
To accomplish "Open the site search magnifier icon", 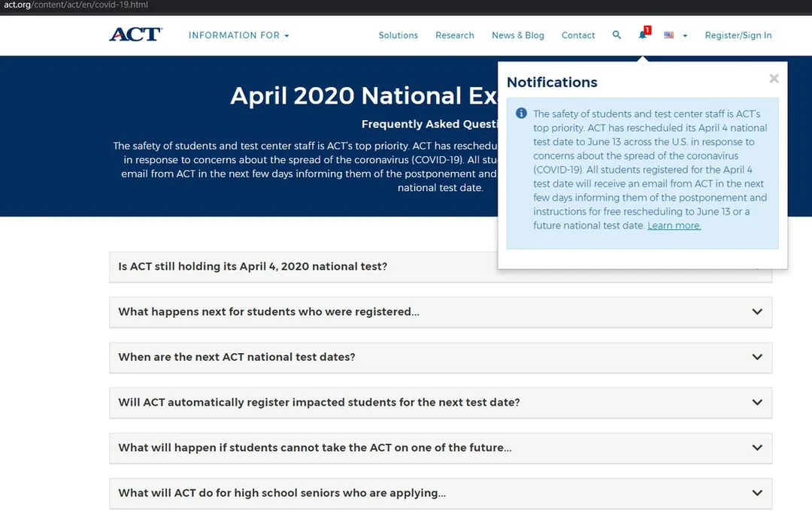I will click(617, 35).
